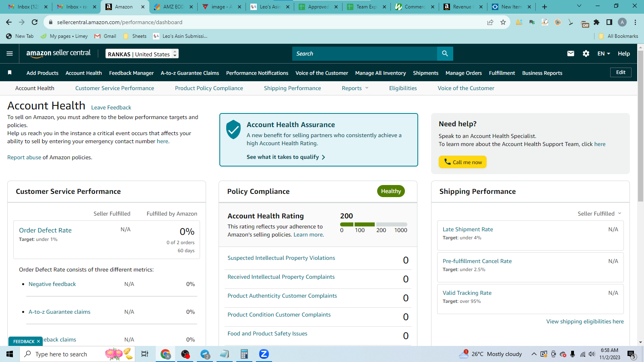
Task: Open the Chrome tab search chevron
Action: coord(579,6)
